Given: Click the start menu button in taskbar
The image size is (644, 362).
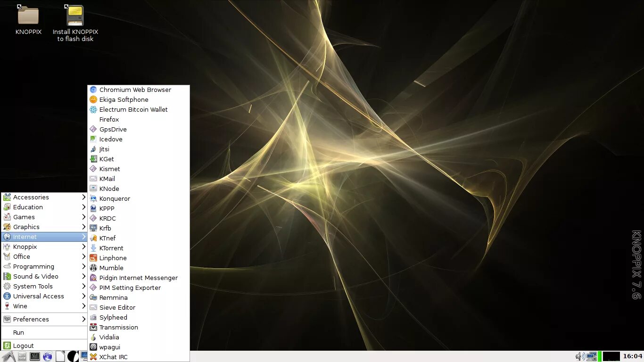Looking at the screenshot, I should point(8,356).
